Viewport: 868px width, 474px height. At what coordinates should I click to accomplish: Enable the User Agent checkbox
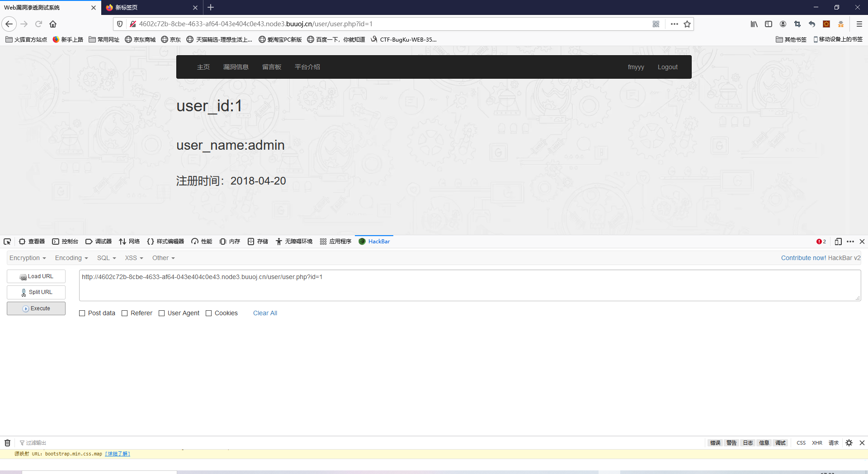(161, 313)
